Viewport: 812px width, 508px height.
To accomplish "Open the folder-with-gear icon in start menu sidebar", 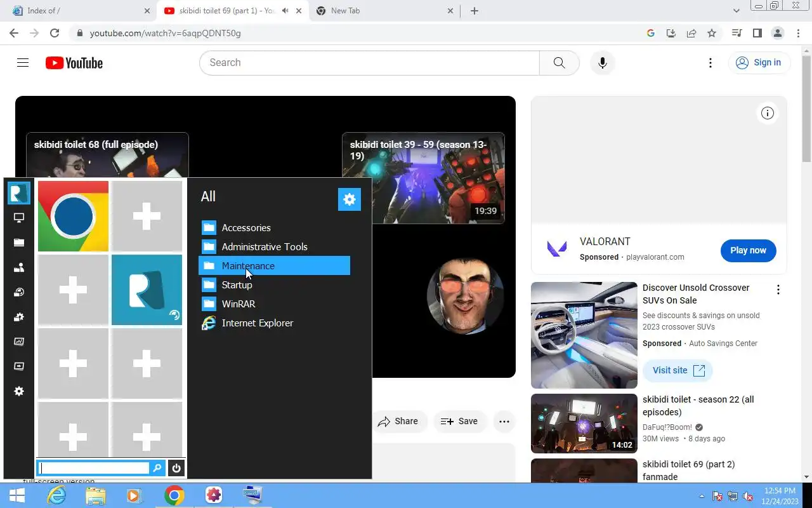I will 19,317.
